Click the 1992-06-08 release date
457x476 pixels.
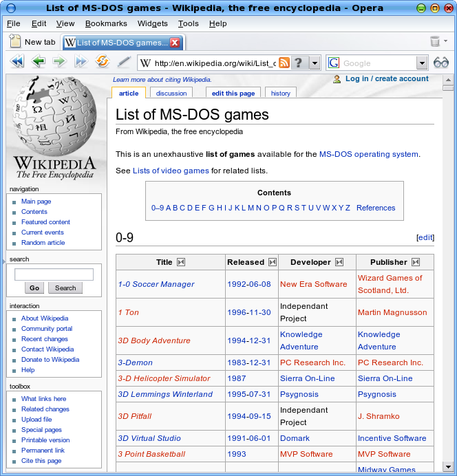click(x=249, y=284)
